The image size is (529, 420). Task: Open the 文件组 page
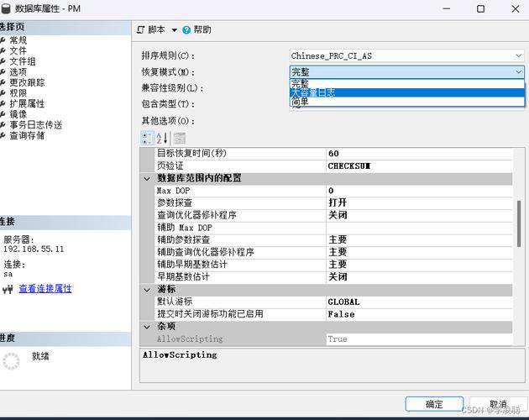pyautogui.click(x=23, y=61)
